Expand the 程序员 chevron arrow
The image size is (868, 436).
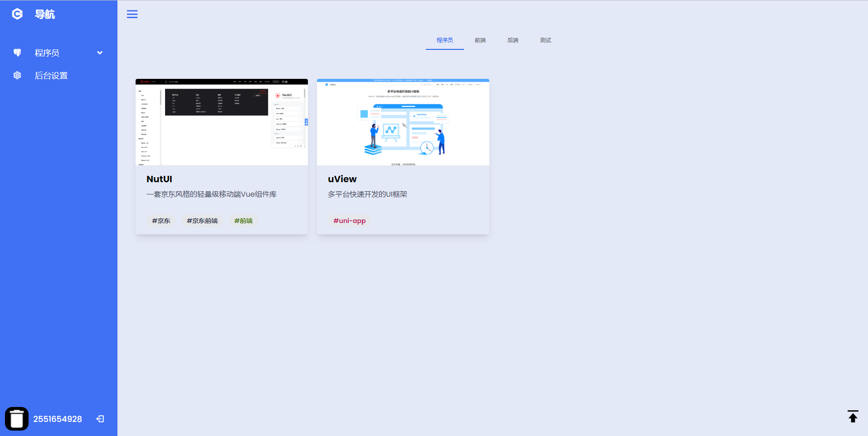[x=100, y=53]
